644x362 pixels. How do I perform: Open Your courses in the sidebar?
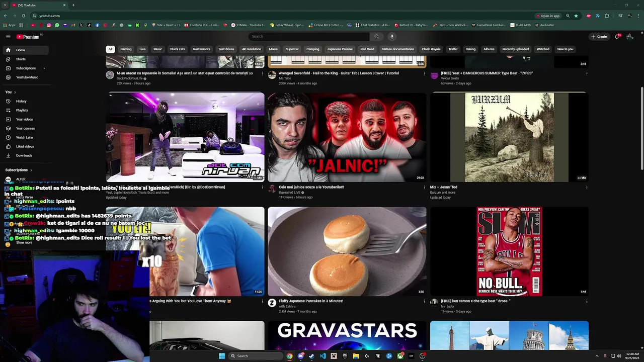coord(25,128)
